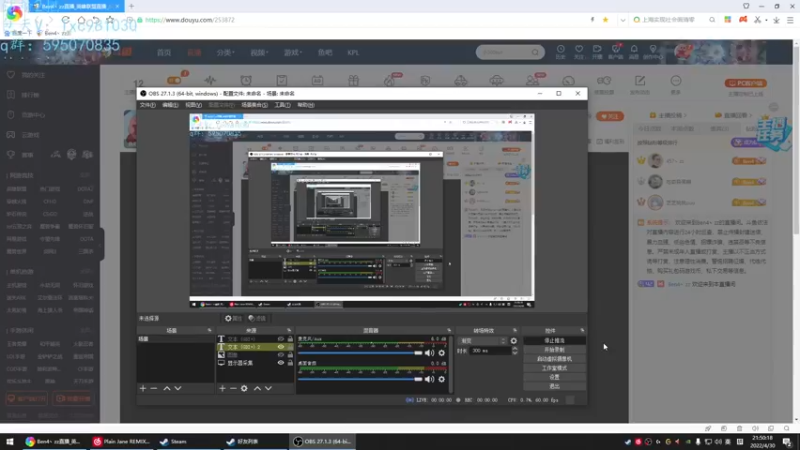Adjust transition duration stepper arrows
This screenshot has height=450, width=800.
coord(514,351)
